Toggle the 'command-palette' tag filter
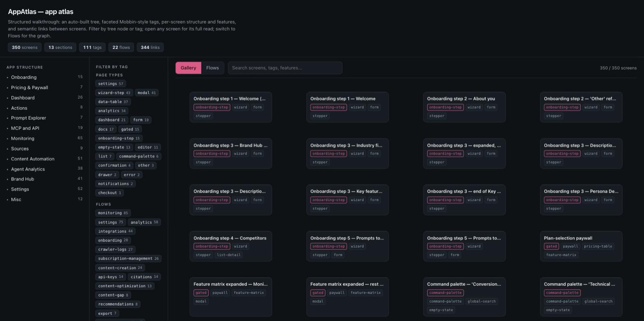Viewport: 644px width, 321px height. tap(139, 156)
